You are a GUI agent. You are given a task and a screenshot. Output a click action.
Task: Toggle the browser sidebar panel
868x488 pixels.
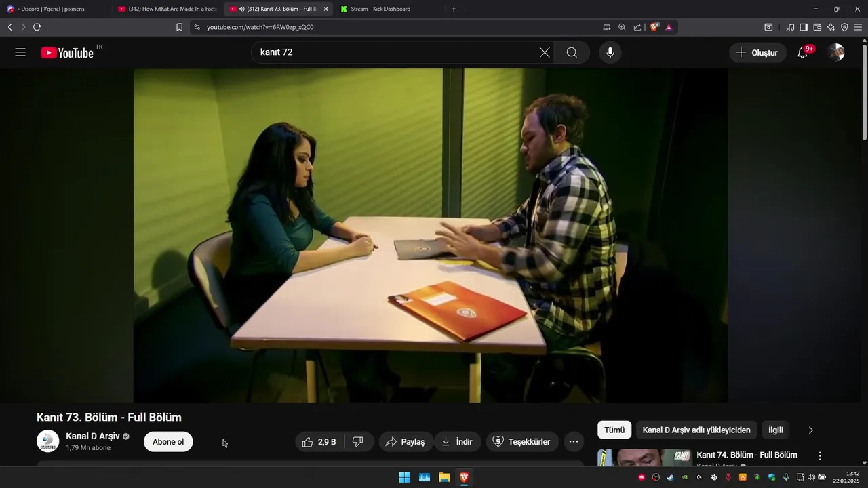pos(804,27)
